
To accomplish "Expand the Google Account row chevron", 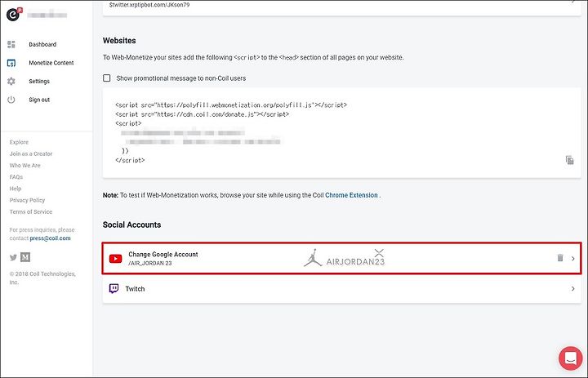I will point(573,258).
